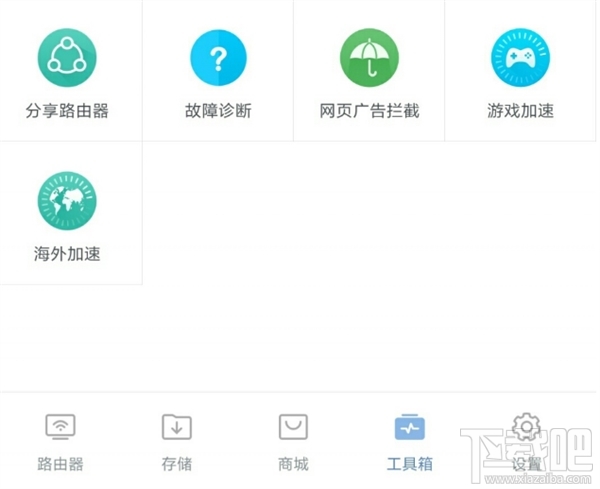Select the 游戏加速 label
The image size is (600, 489).
[520, 111]
